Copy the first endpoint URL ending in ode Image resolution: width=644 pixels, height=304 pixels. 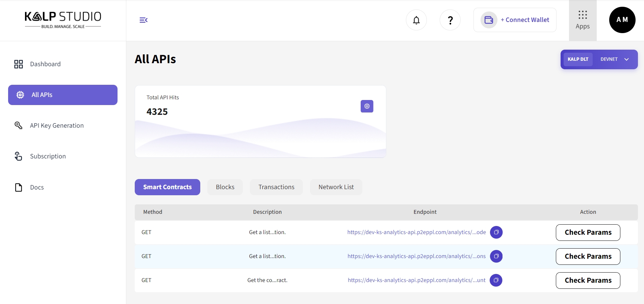click(496, 232)
